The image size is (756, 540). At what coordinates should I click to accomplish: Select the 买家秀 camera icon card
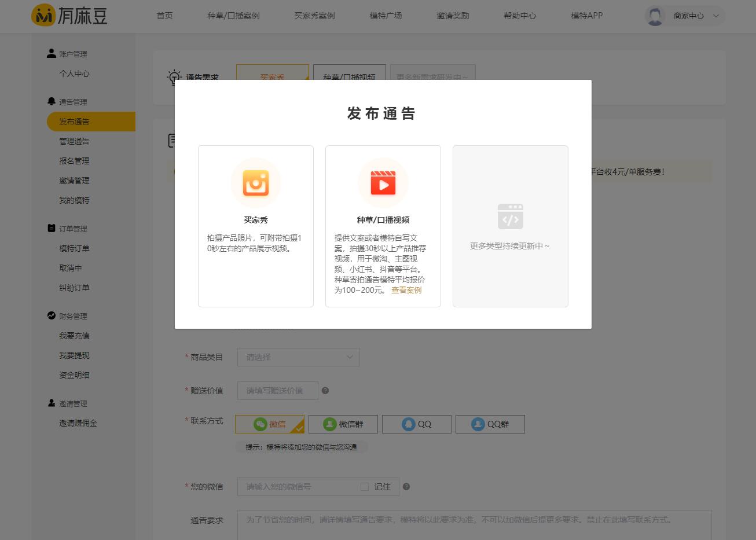tap(255, 182)
